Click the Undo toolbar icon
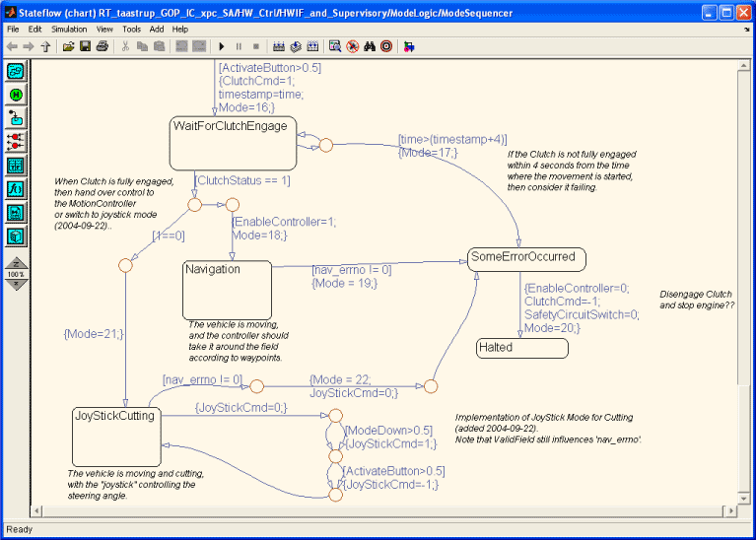The image size is (756, 540). point(181,46)
